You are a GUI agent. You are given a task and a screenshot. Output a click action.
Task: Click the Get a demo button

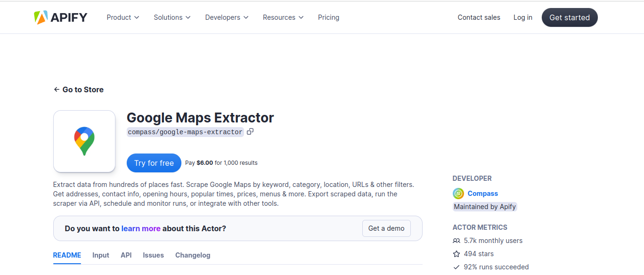tap(386, 228)
